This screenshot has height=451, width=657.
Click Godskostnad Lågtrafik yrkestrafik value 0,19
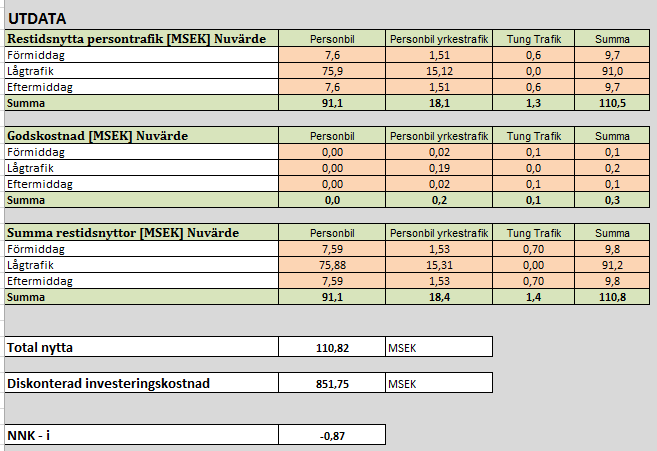coord(439,168)
